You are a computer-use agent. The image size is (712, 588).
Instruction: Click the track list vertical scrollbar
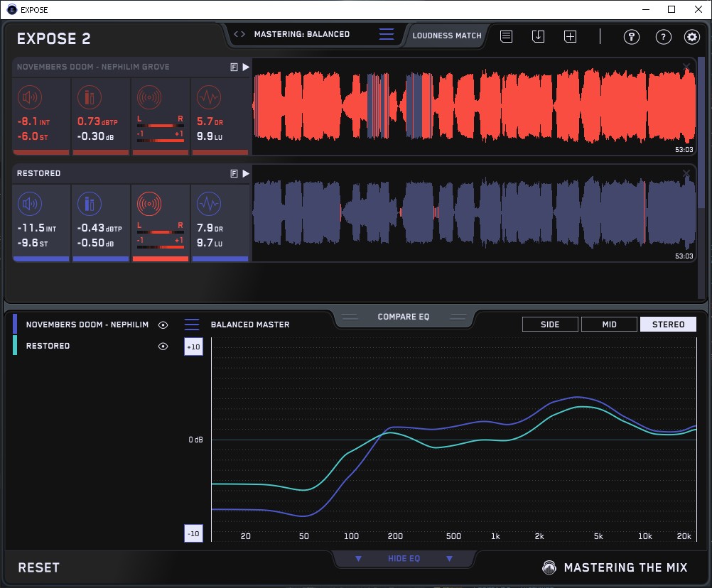pos(702,131)
